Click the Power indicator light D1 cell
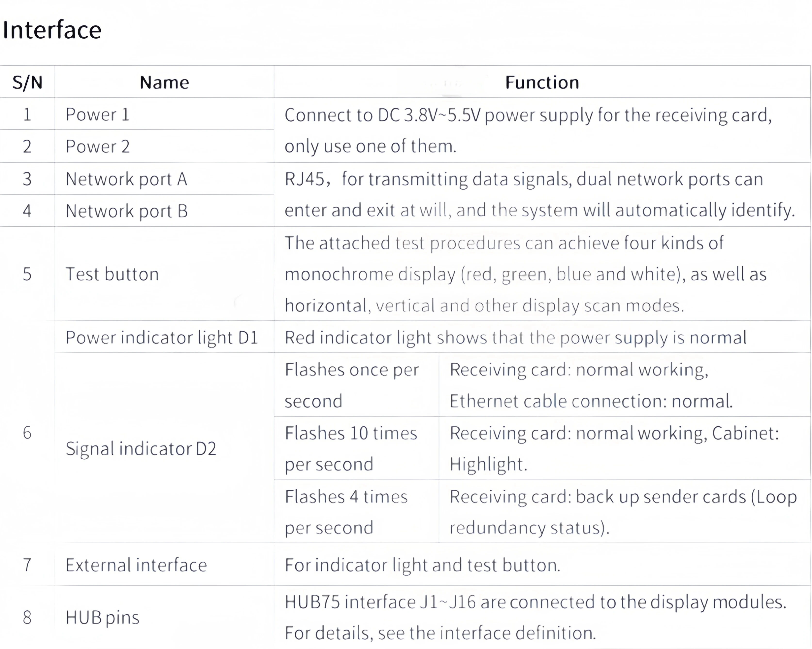Screen dimensions: 812x649 pos(162,338)
